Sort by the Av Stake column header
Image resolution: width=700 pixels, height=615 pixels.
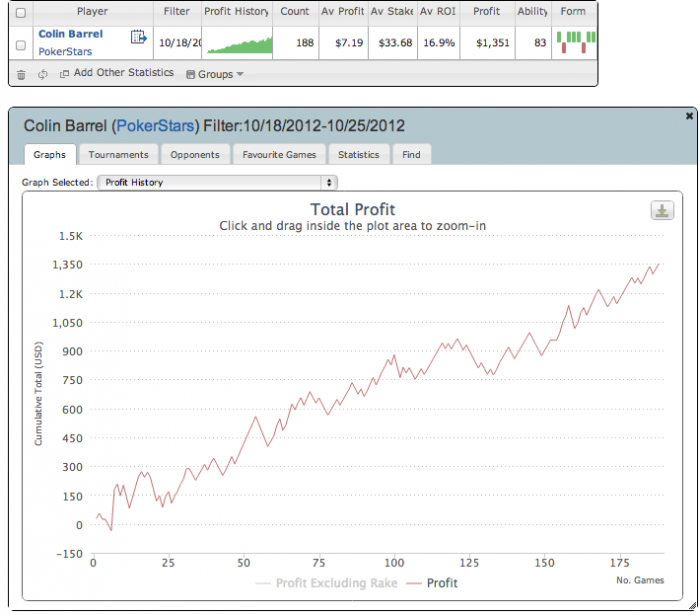pos(392,12)
